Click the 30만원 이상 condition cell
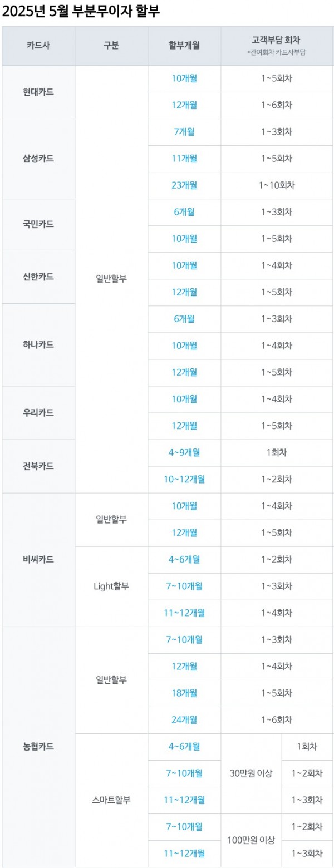 [251, 773]
